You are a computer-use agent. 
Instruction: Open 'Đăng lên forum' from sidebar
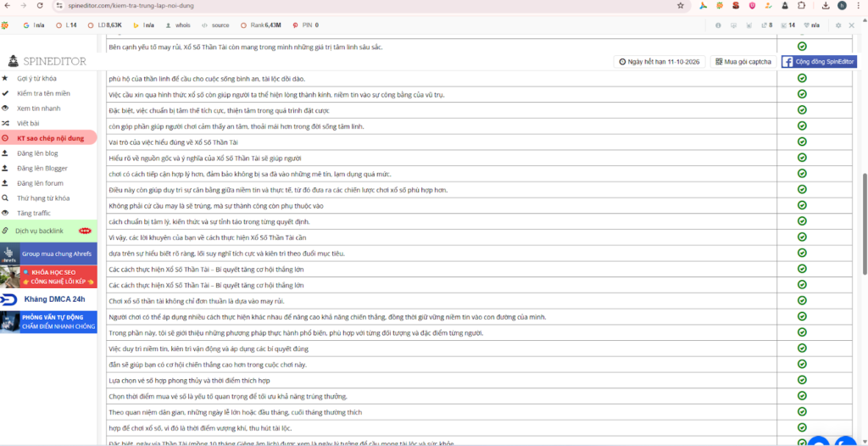(40, 182)
